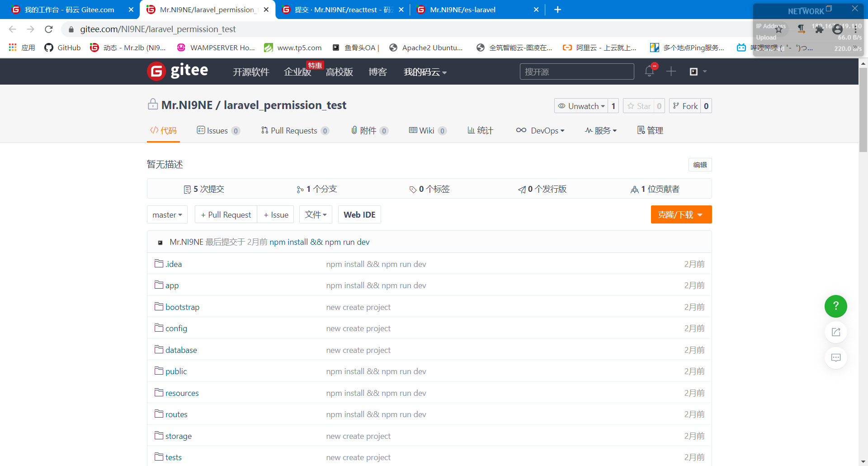868x466 pixels.
Task: Launch the Web IDE
Action: pos(359,215)
